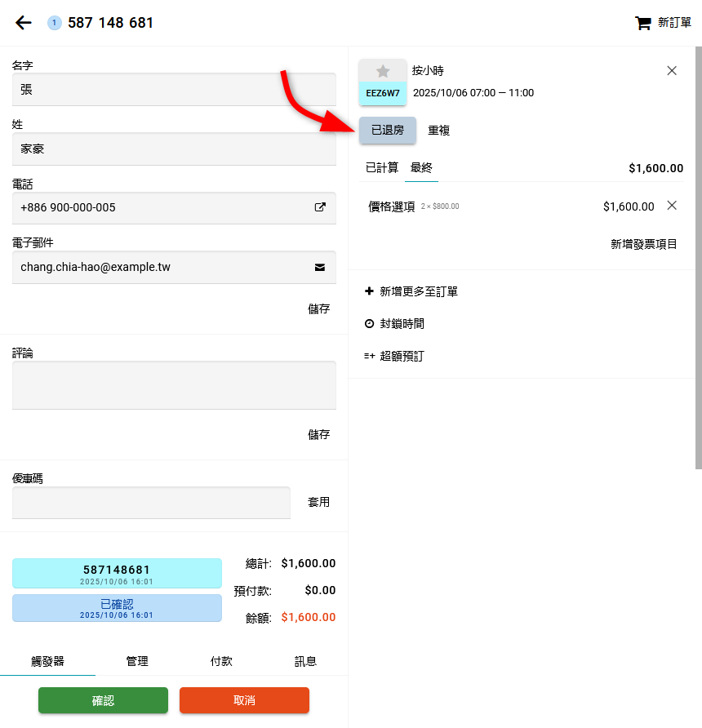Click the overbooking option
This screenshot has width=702, height=728.
[x=401, y=356]
